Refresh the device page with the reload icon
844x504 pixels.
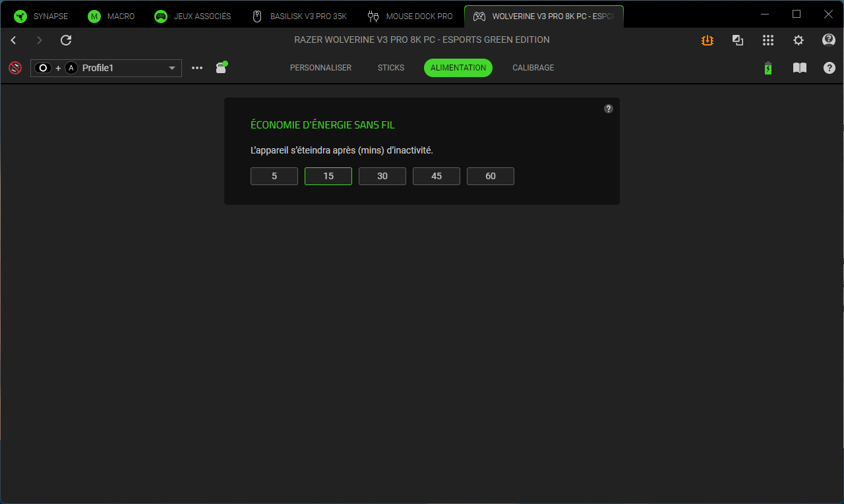(66, 40)
